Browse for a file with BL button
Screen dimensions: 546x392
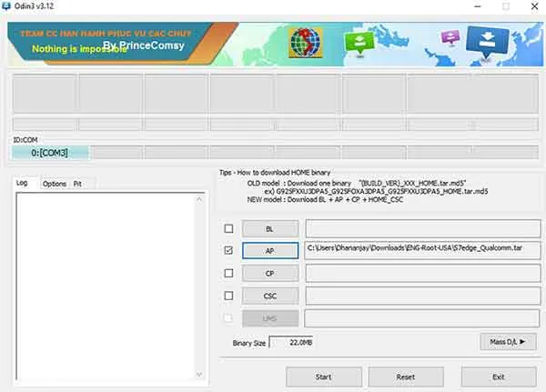click(x=269, y=228)
